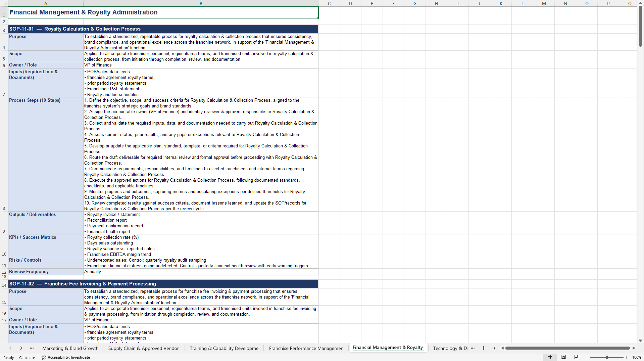Select the title cell Financial Management & Royalty Administration

pos(163,12)
